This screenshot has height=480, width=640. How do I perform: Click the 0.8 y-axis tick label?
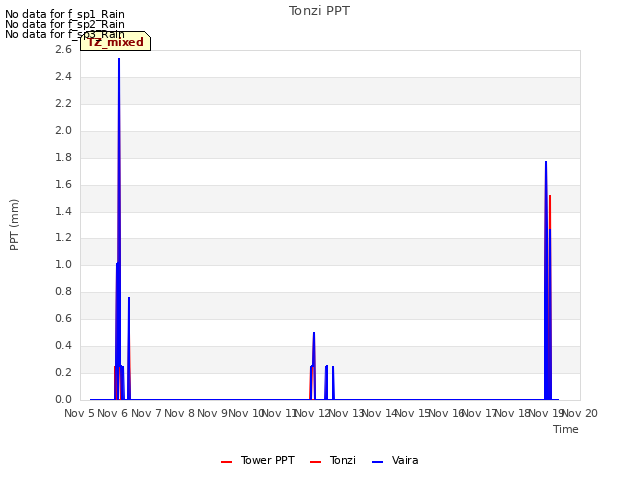click(63, 291)
